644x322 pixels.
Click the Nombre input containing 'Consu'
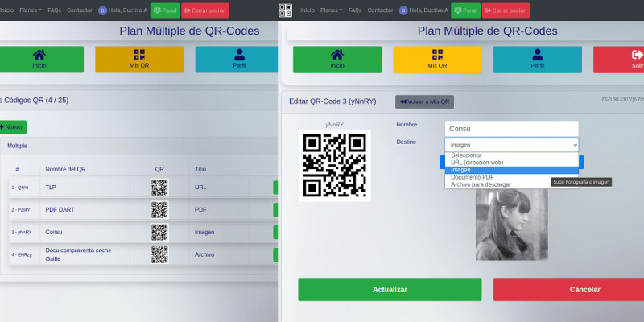coord(512,129)
